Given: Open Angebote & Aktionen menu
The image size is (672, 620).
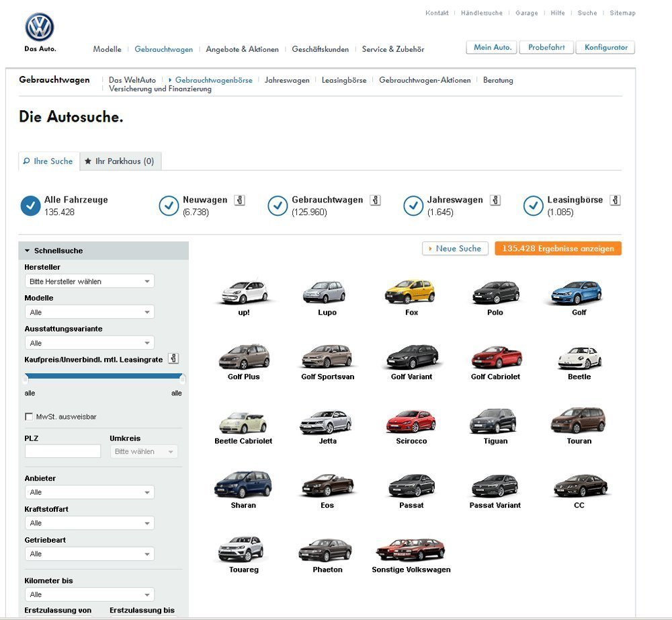Looking at the screenshot, I should [242, 49].
